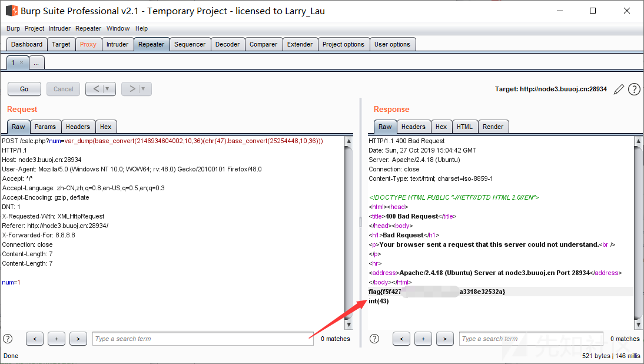Click the num=1 request body line
Screen dimensions: 644x364
pos(11,282)
